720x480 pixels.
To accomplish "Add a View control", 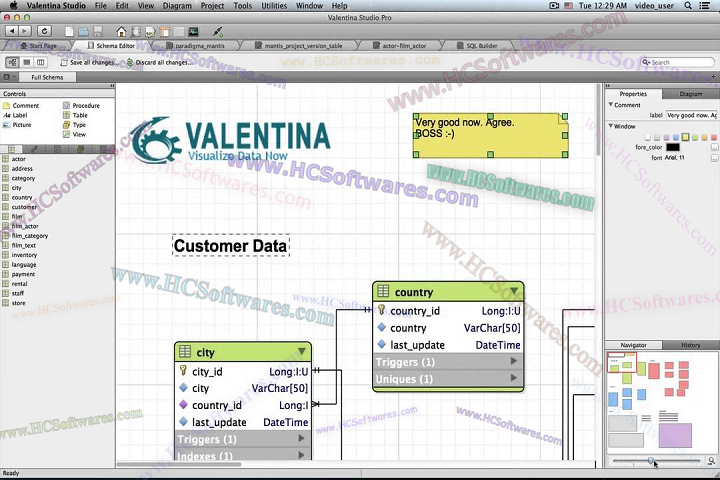I will point(74,135).
